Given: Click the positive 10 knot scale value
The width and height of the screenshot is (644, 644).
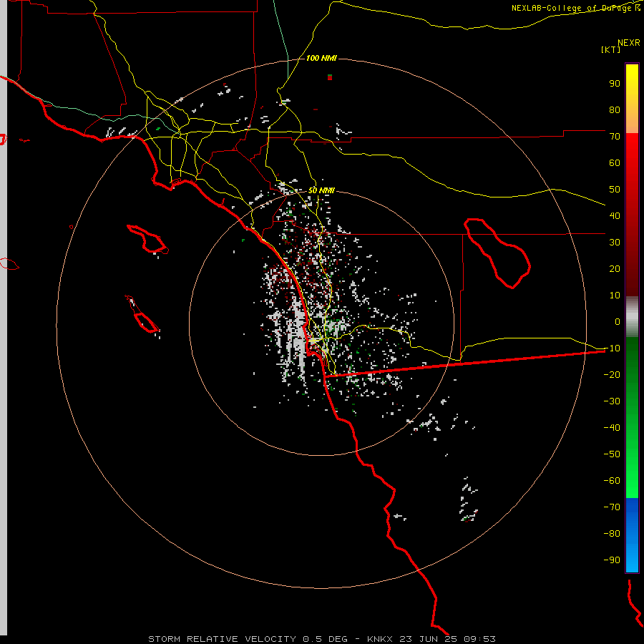Looking at the screenshot, I should point(615,296).
